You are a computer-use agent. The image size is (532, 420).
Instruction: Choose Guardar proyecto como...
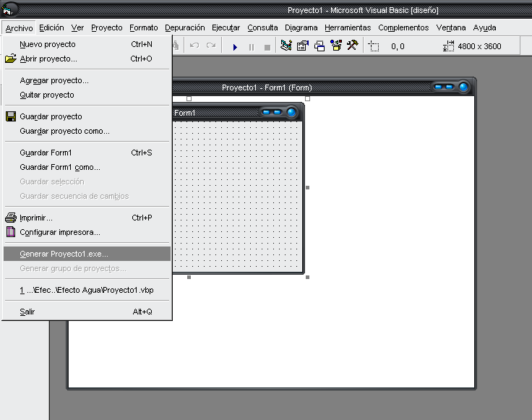87,131
